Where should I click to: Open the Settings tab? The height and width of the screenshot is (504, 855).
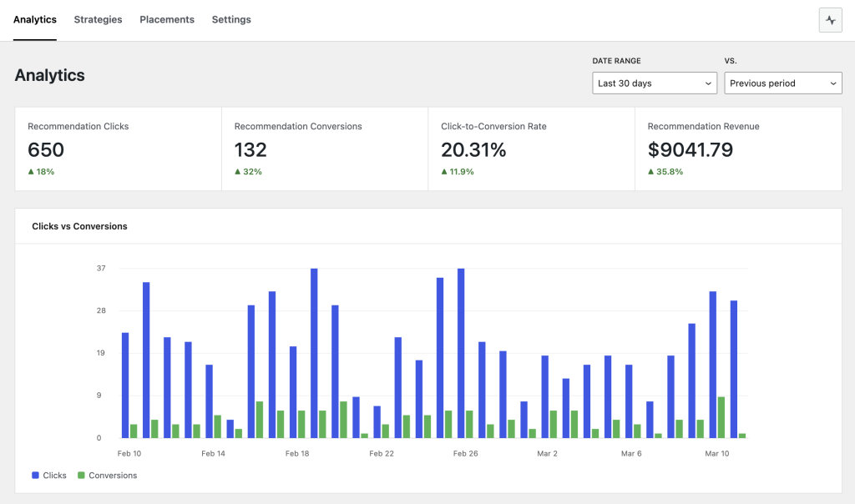(231, 20)
